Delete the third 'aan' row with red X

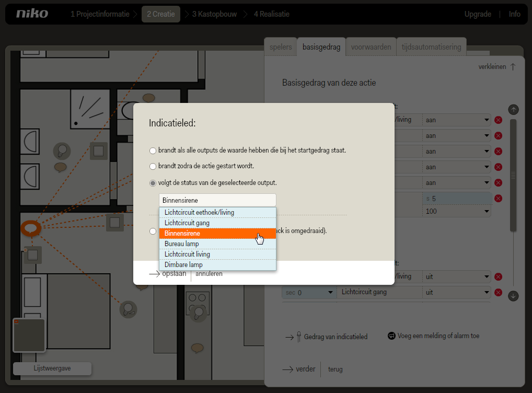coord(498,152)
